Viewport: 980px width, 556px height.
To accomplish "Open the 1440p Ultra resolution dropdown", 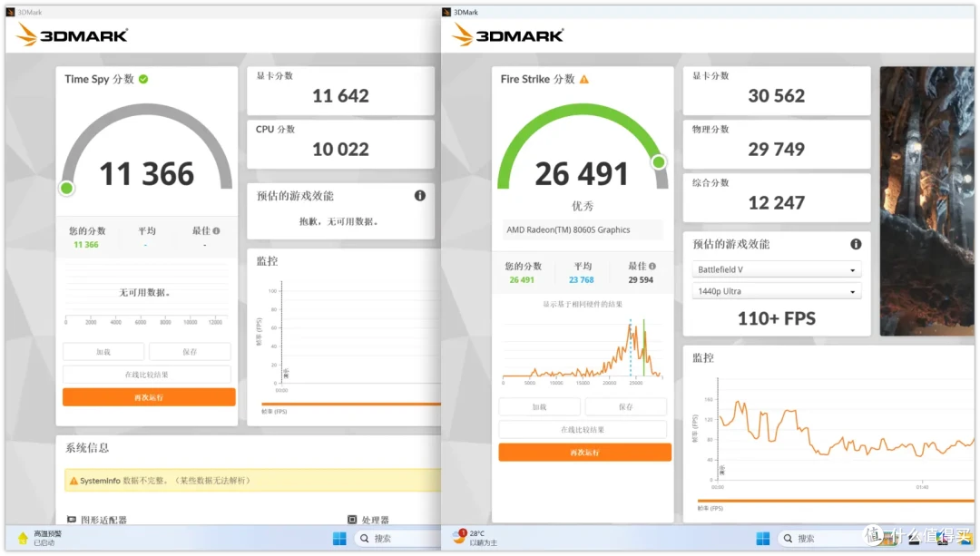I will coord(776,291).
